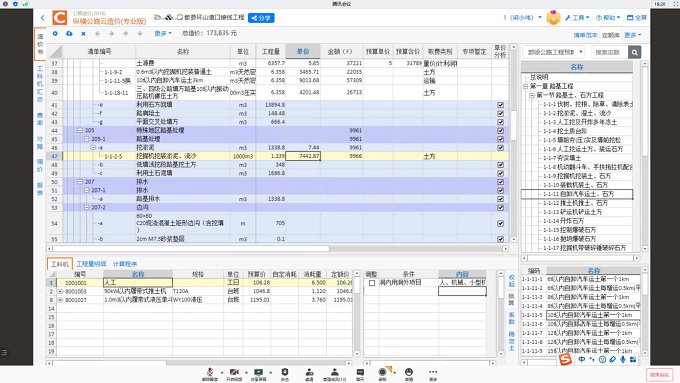The width and height of the screenshot is (680, 383).
Task: Open the 工具 tools menu
Action: click(x=577, y=18)
